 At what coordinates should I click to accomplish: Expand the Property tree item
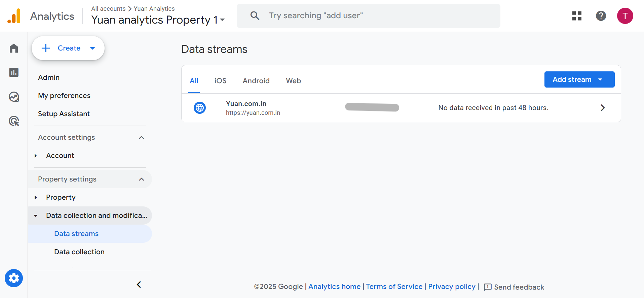(36, 197)
